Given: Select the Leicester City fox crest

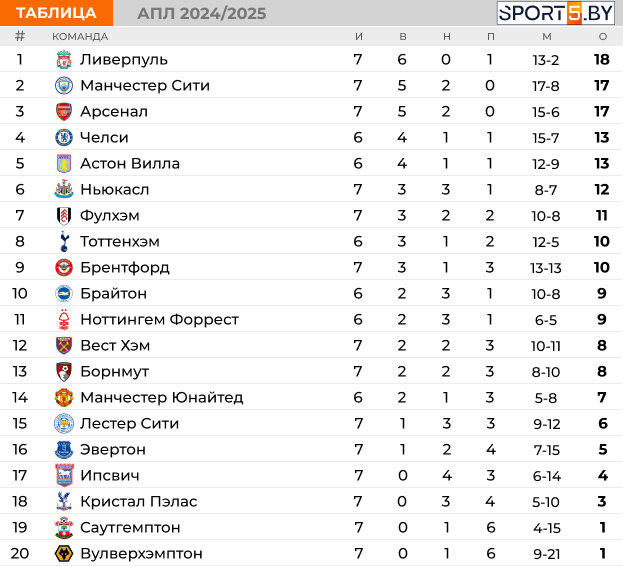Looking at the screenshot, I should (x=64, y=423).
